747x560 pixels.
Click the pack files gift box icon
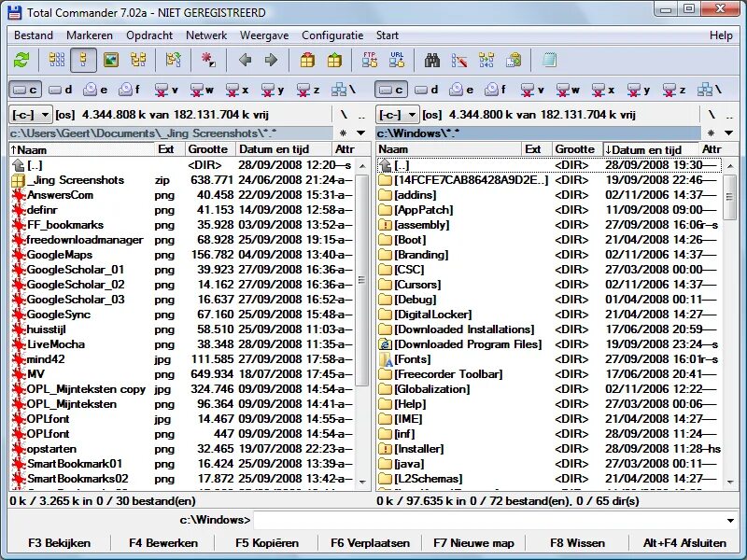tap(307, 60)
